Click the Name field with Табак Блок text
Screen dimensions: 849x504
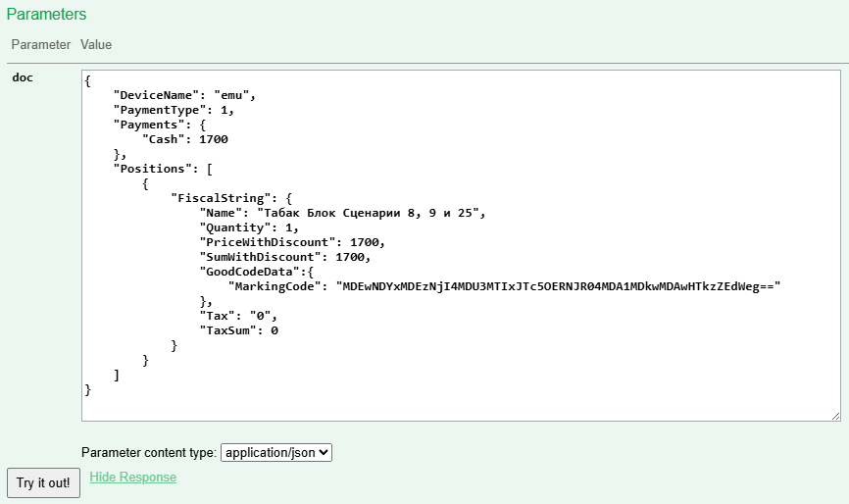(x=342, y=213)
